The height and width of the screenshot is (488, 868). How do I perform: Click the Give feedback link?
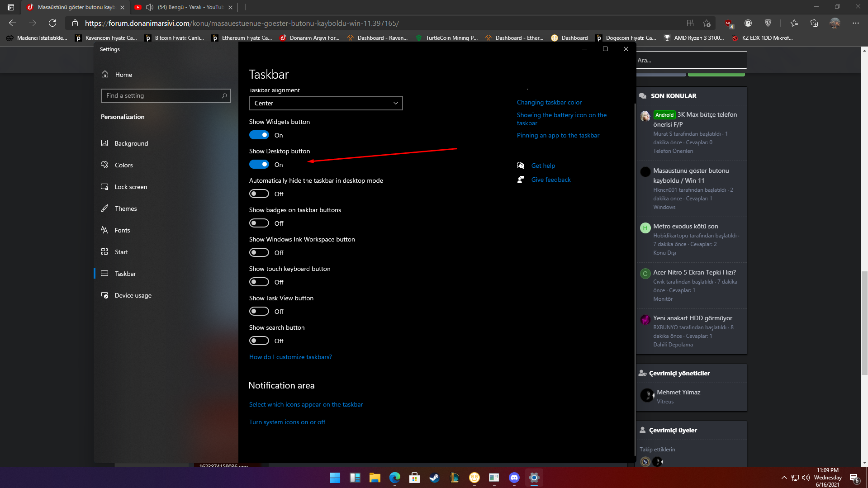[x=551, y=180]
